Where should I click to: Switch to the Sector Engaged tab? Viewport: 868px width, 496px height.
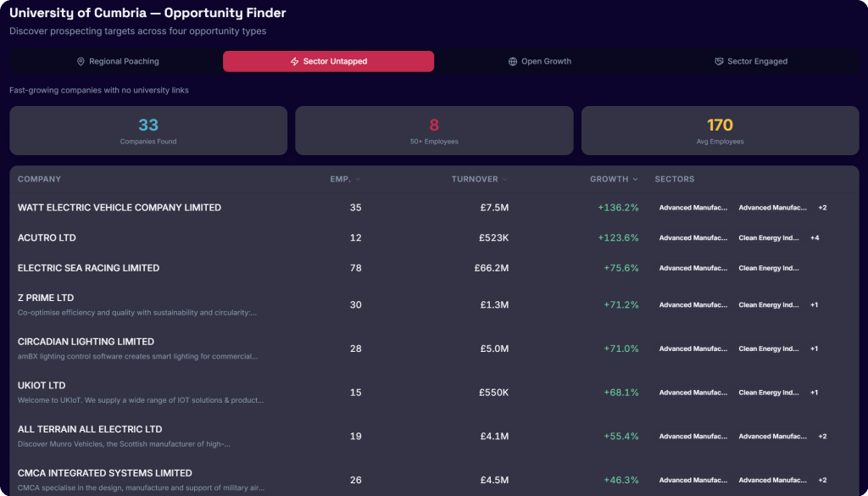(x=751, y=61)
